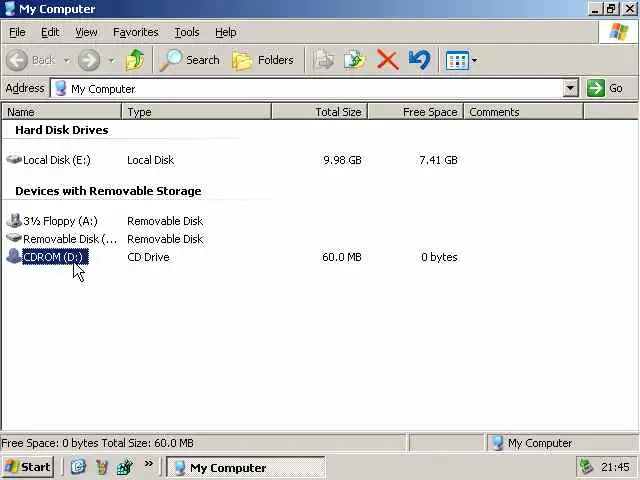Click the Views toolbar icon

(x=457, y=60)
